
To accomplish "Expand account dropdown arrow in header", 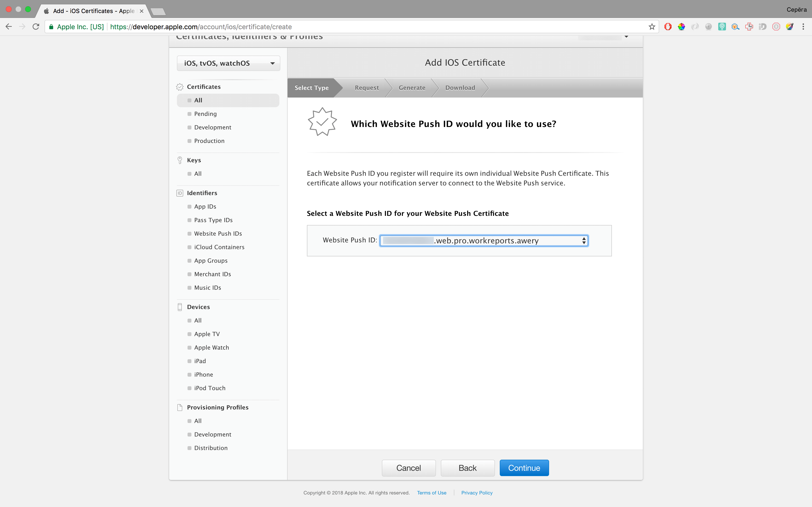I will (x=626, y=36).
